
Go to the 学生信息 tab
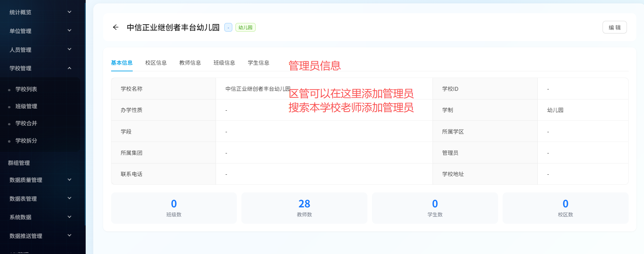coord(258,63)
